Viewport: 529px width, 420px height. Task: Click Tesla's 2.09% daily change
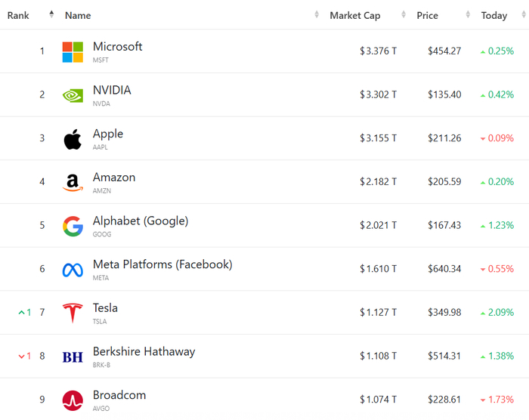(500, 312)
